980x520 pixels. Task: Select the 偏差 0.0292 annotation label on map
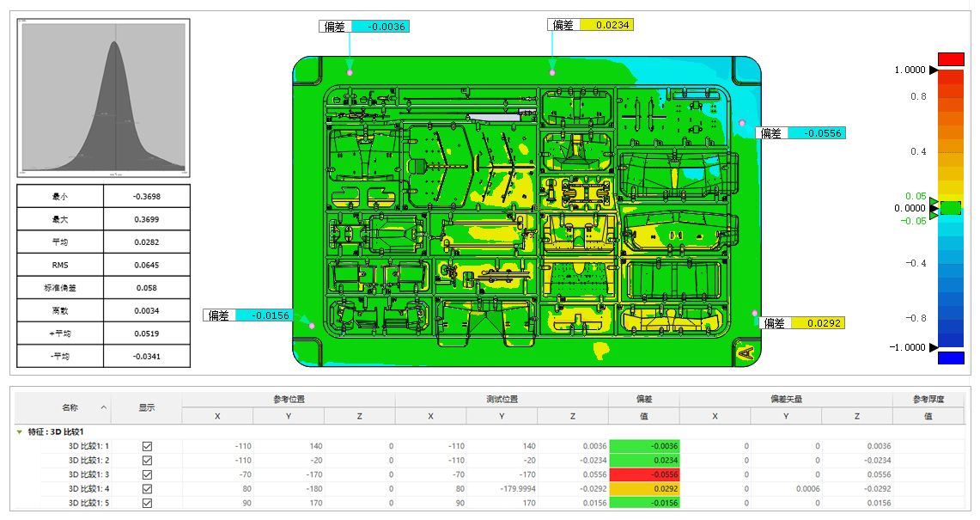(802, 323)
